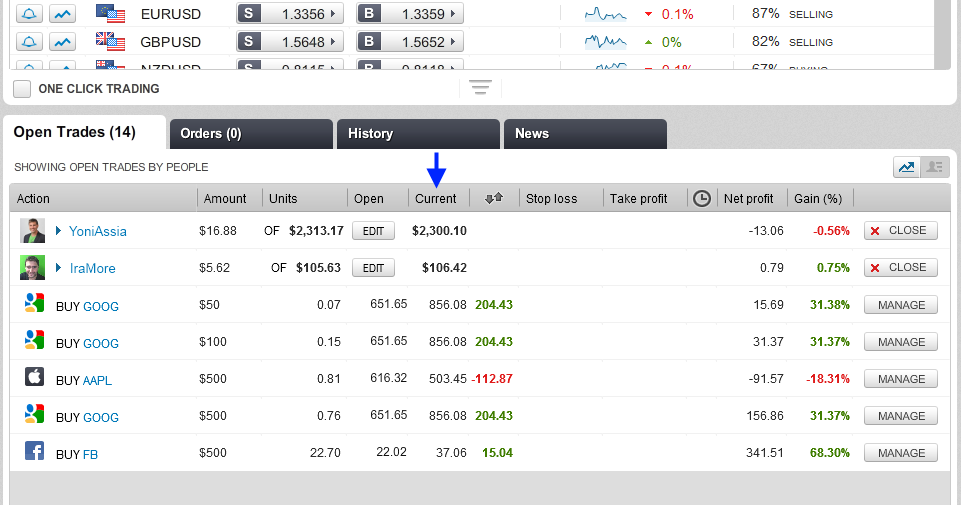Image resolution: width=961 pixels, height=505 pixels.
Task: Click the $2,300.10 current value for YoniAssia
Action: 439,230
